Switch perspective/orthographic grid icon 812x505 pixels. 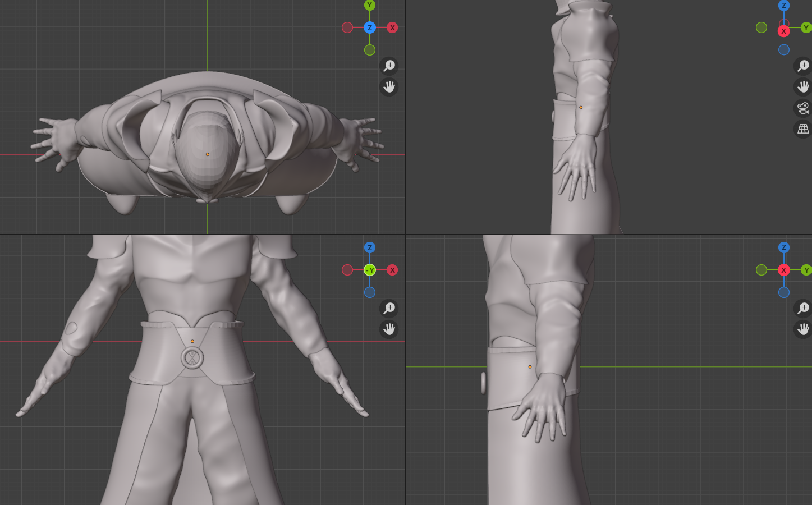point(803,129)
